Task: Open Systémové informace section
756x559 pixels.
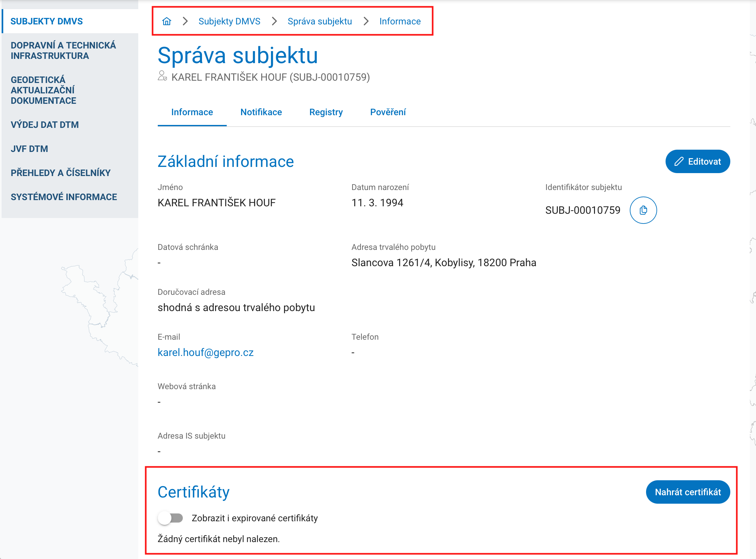Action: coord(70,197)
